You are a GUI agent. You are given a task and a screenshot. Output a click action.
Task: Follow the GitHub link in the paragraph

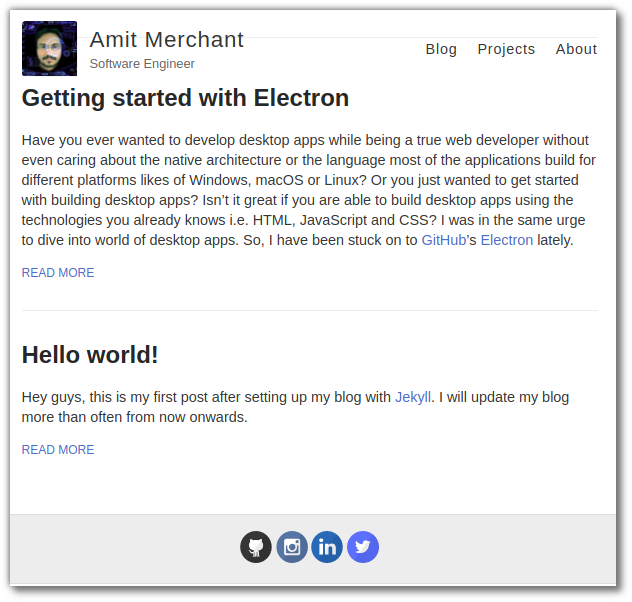(x=443, y=240)
